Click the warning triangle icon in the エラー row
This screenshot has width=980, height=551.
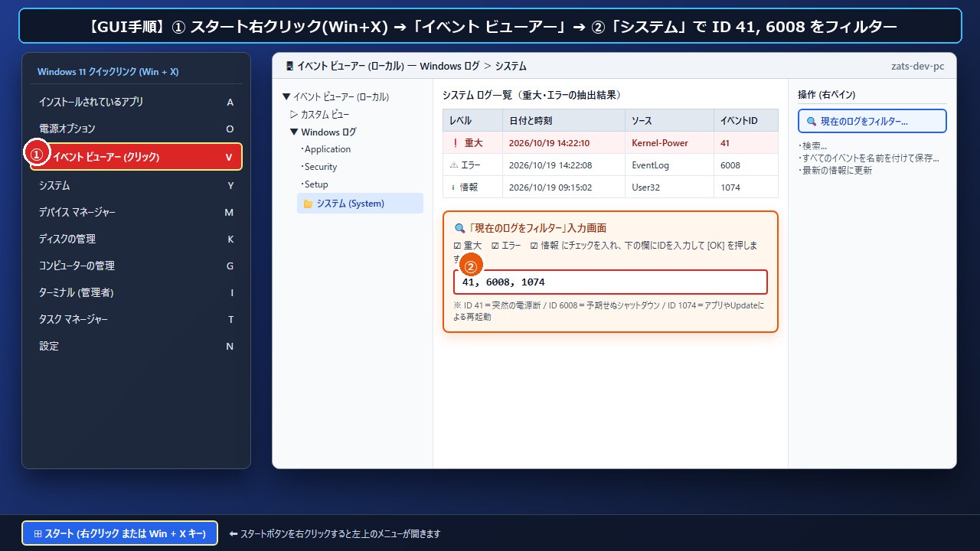[x=454, y=165]
